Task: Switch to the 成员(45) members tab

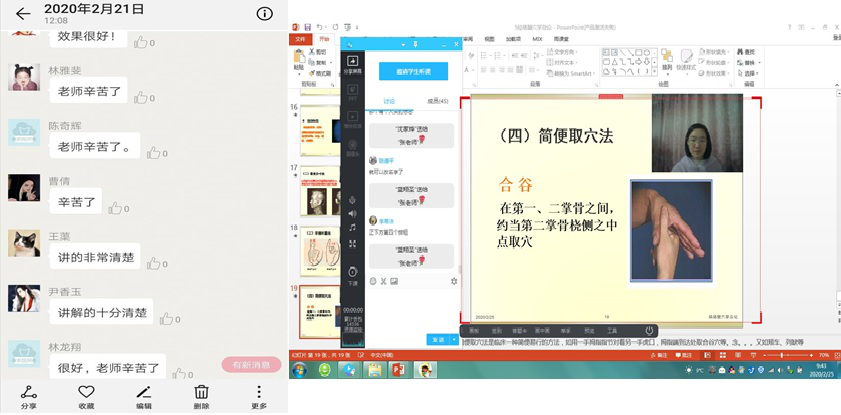Action: pyautogui.click(x=437, y=100)
